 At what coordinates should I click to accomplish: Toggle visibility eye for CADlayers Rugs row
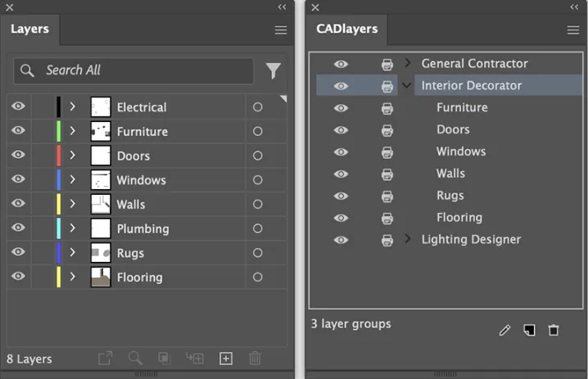pos(341,196)
